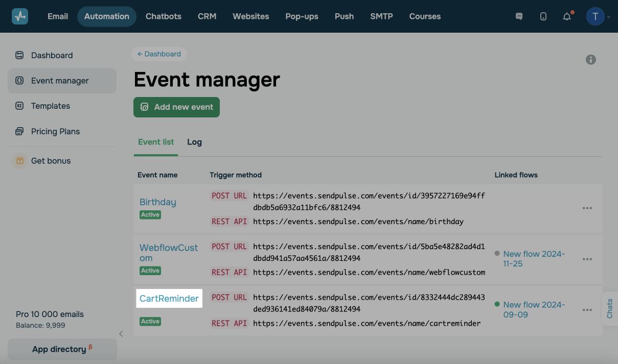Viewport: 618px width, 364px height.
Task: Click the Add new event button
Action: pyautogui.click(x=176, y=107)
